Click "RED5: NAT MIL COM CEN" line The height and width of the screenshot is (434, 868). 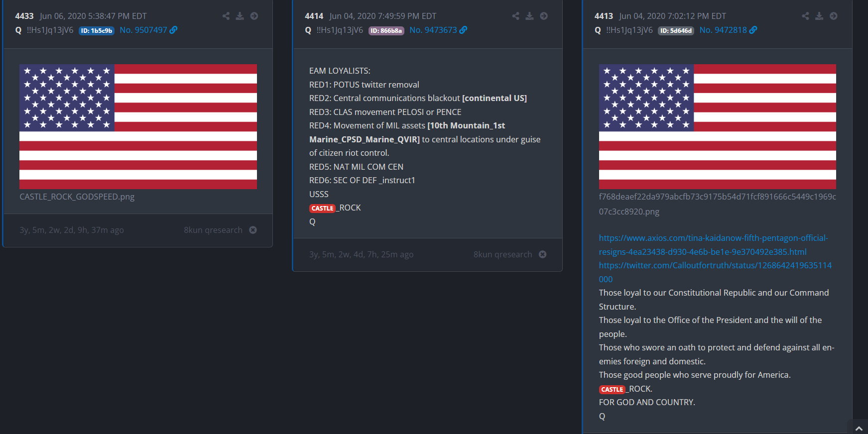[356, 167]
